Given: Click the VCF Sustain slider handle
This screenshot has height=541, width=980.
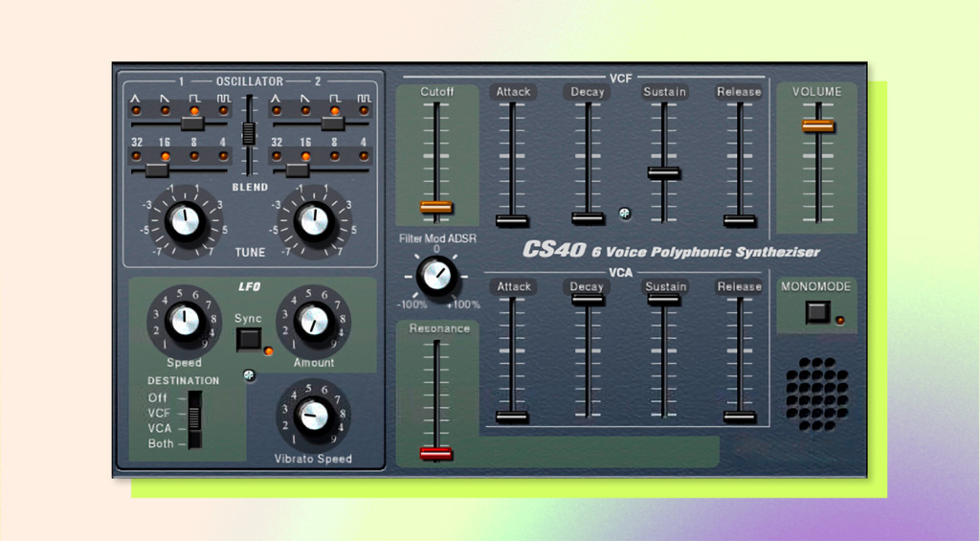Looking at the screenshot, I should click(664, 173).
